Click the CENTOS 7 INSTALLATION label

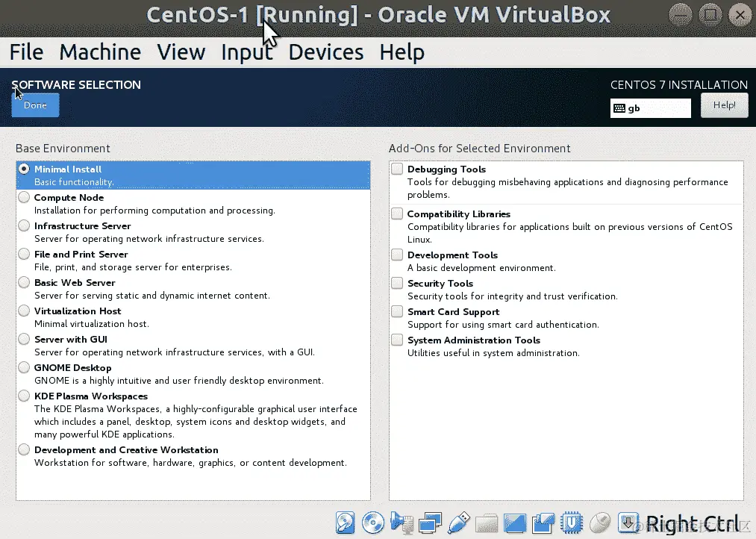(679, 85)
